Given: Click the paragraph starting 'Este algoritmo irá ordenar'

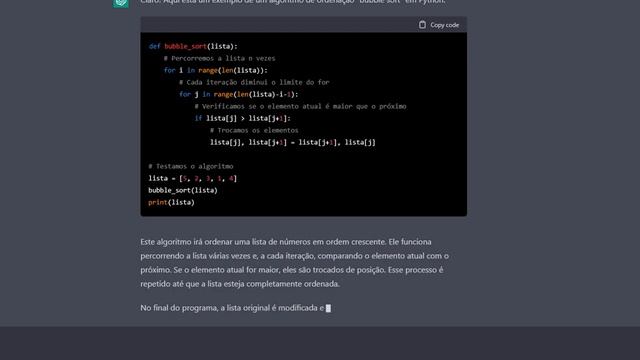Looking at the screenshot, I should coord(295,263).
